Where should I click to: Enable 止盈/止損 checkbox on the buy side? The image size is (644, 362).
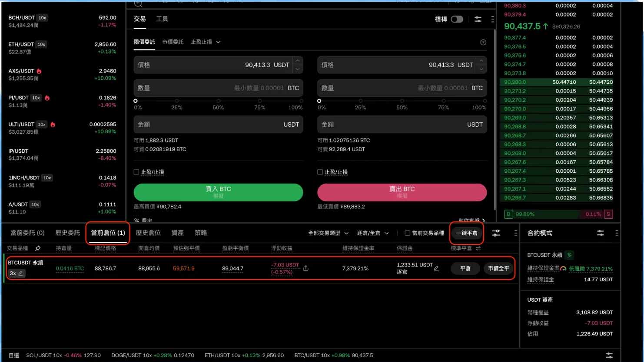click(x=136, y=172)
